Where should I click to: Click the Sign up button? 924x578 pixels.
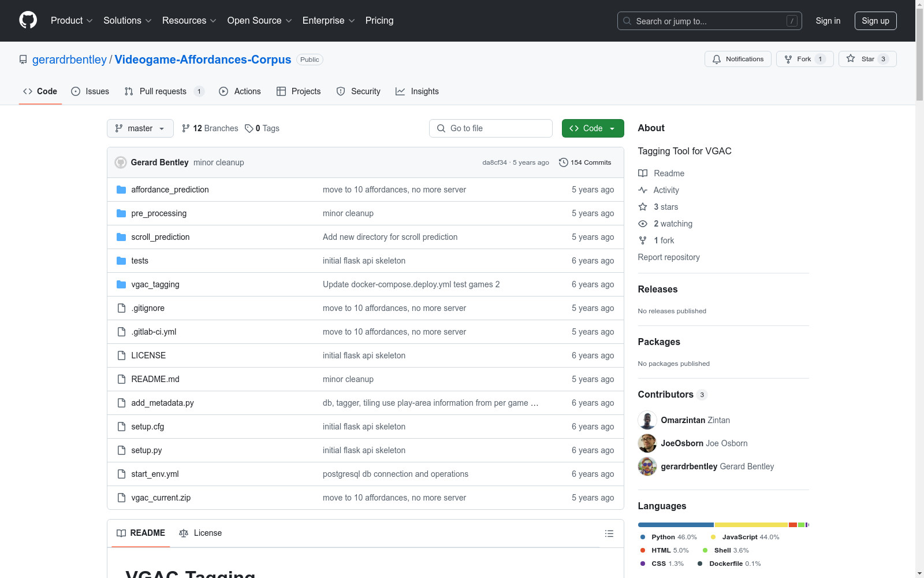point(875,21)
